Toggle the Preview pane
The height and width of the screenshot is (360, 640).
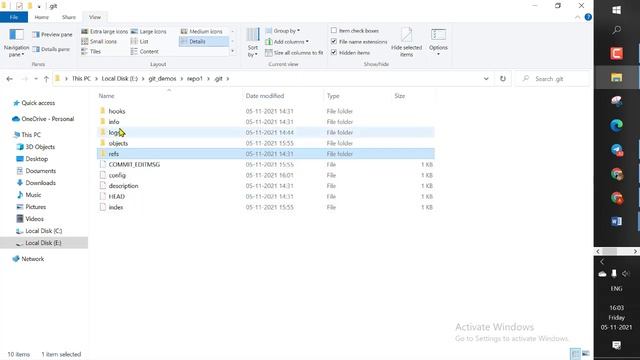52,35
